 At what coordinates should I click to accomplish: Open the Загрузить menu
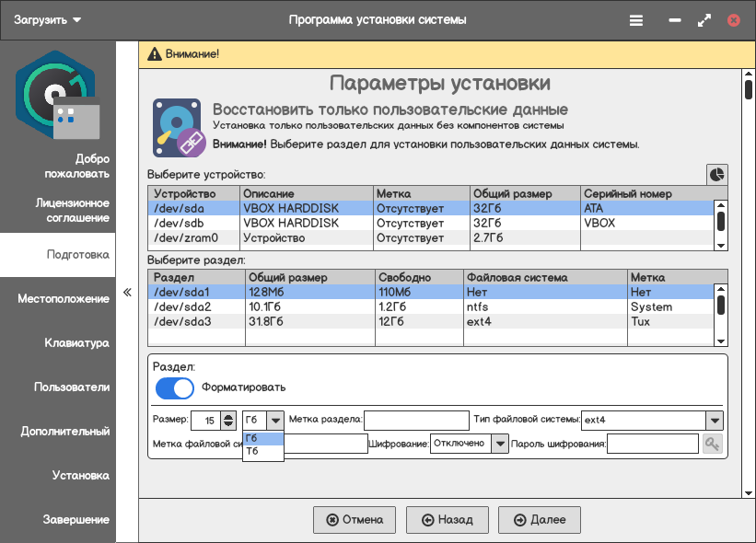[x=48, y=20]
